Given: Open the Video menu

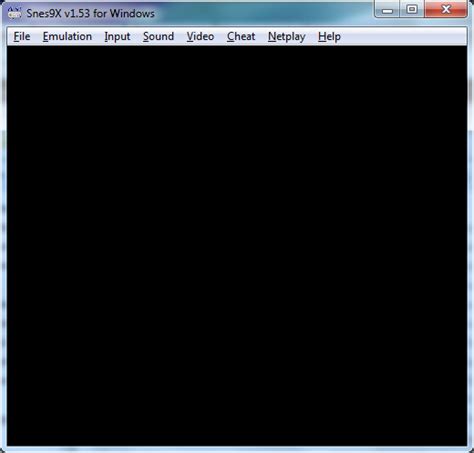Looking at the screenshot, I should pos(200,36).
